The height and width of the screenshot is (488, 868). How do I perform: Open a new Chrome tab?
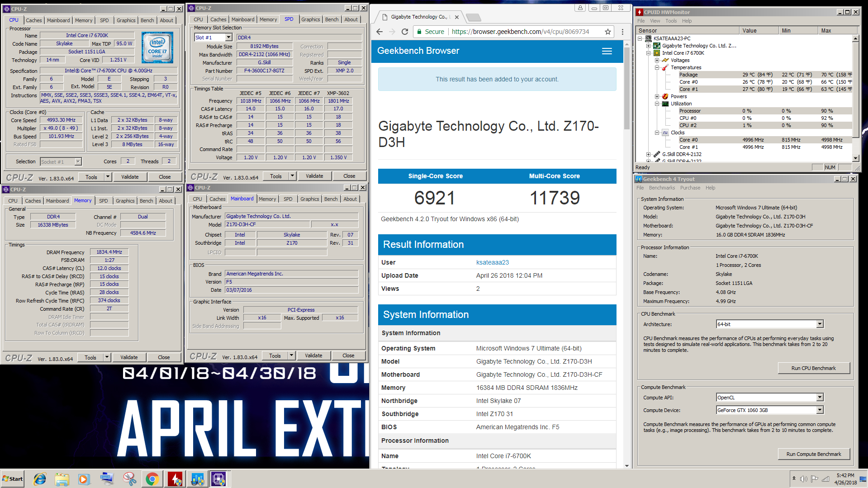click(473, 17)
